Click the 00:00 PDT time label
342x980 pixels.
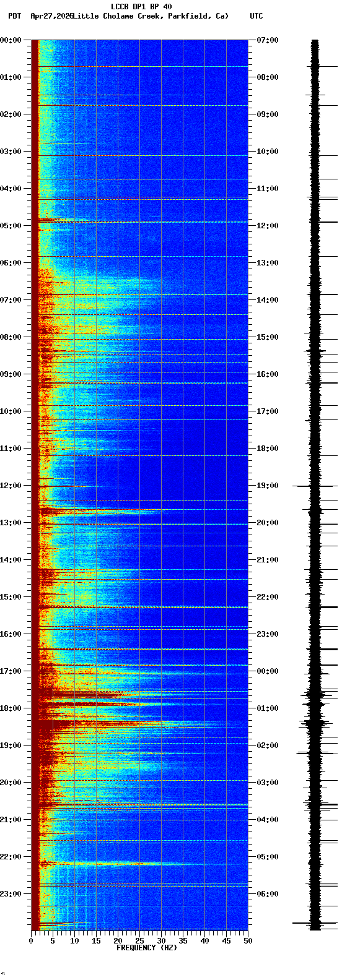coord(11,40)
